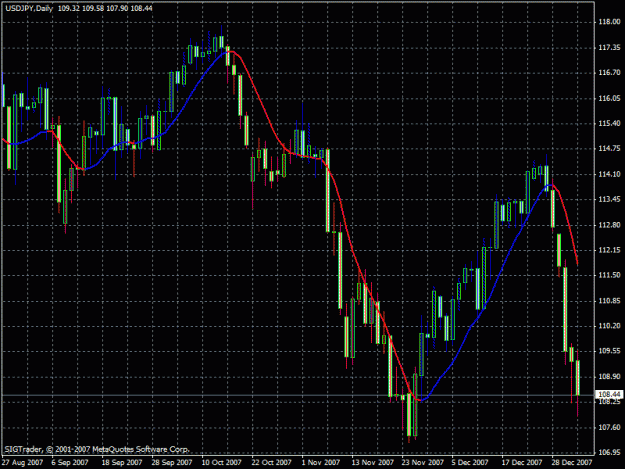Click the 106.95 price axis label

click(x=609, y=453)
